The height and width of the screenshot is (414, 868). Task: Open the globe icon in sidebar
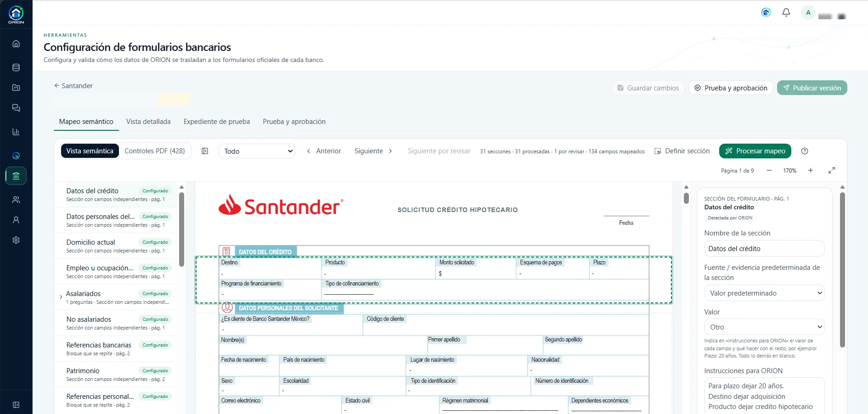point(16,156)
